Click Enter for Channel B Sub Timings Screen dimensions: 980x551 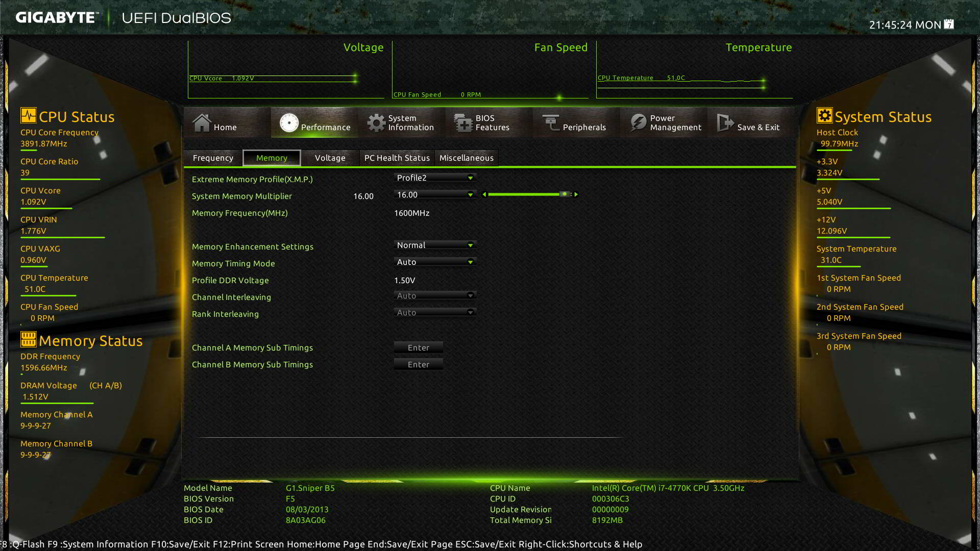419,364
